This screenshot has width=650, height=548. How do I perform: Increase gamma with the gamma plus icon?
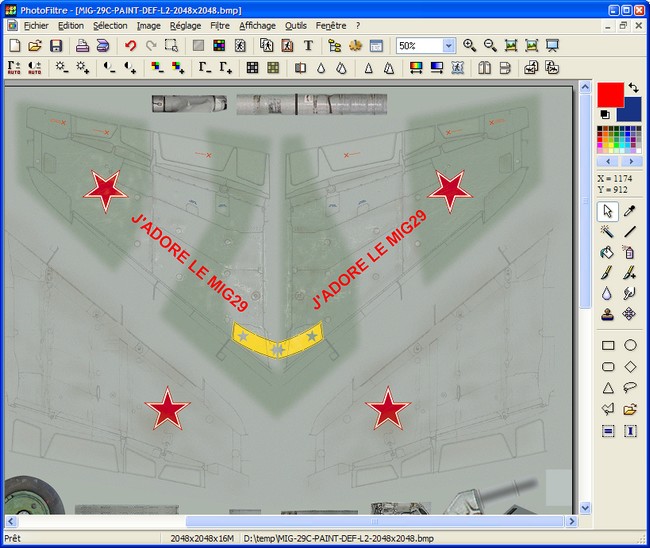click(x=226, y=68)
